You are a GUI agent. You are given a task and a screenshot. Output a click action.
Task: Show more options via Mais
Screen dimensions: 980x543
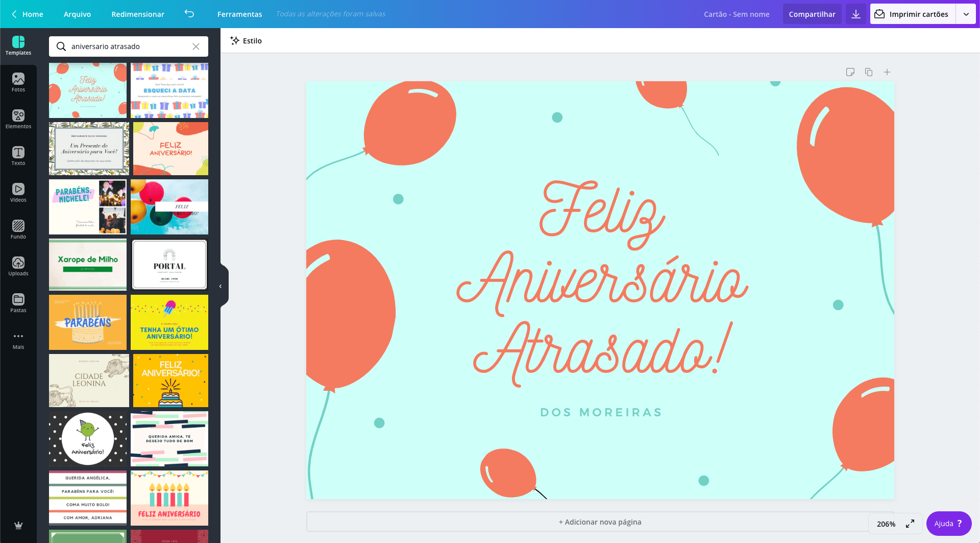point(18,340)
